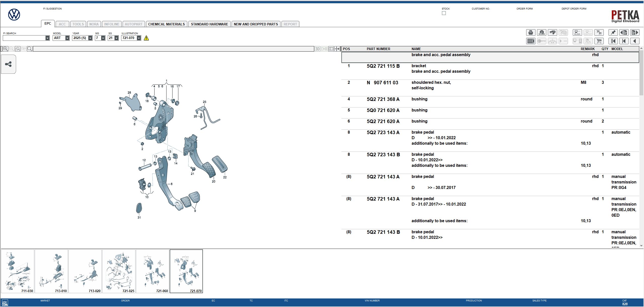Viewport: 644px width, 307px height.
Task: Open thumbnail illustration 721-025
Action: [119, 271]
